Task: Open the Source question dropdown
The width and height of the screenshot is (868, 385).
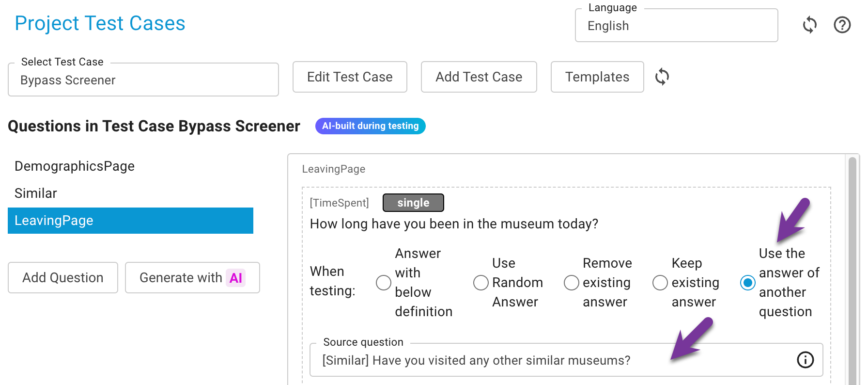Action: (x=566, y=360)
